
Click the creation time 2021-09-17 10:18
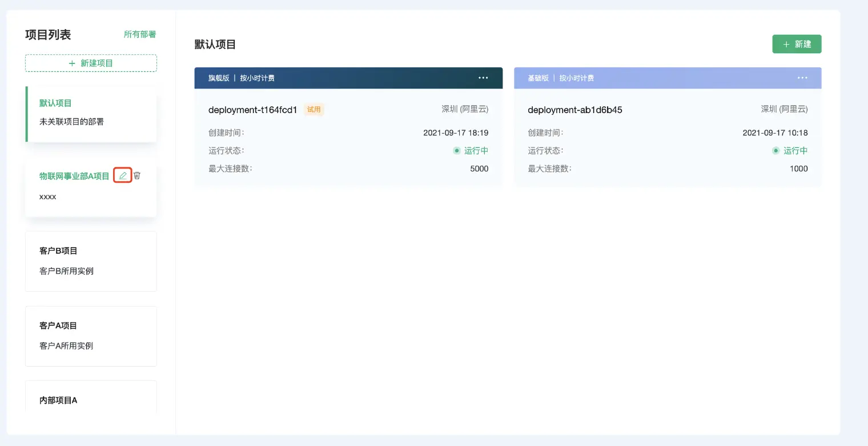(x=775, y=132)
